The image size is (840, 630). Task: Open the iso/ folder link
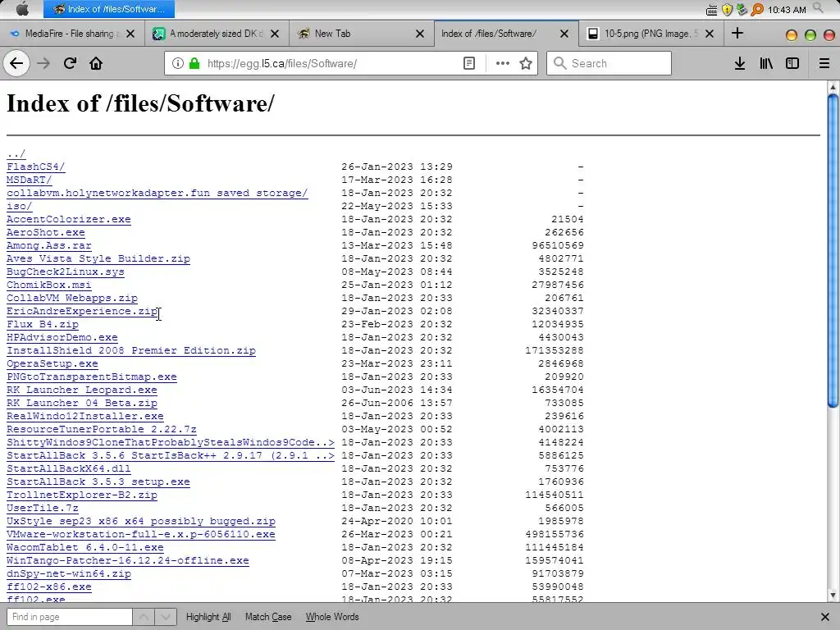(x=20, y=206)
